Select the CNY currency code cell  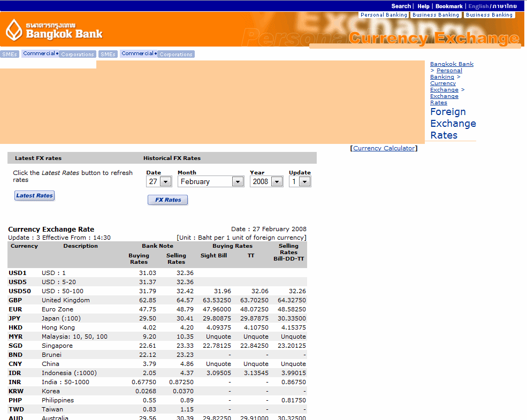[15, 363]
